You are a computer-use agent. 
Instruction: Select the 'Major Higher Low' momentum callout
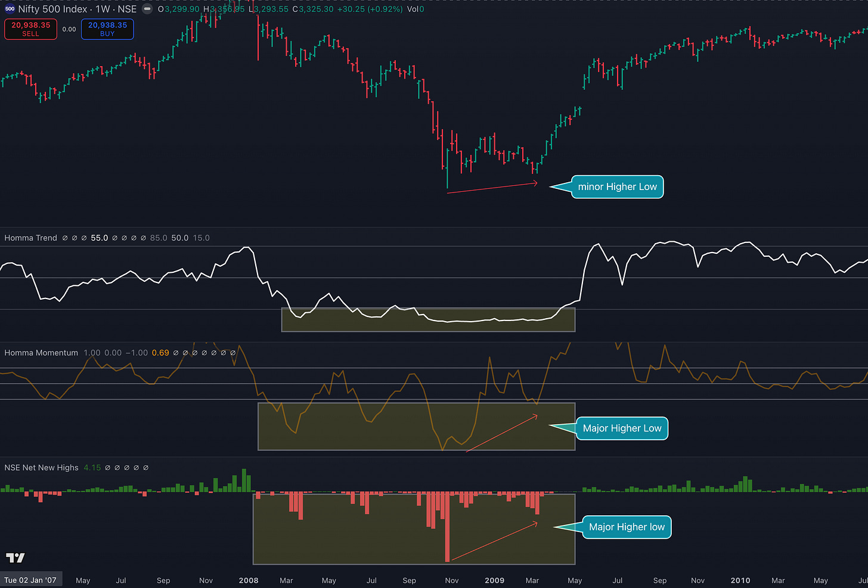tap(622, 428)
